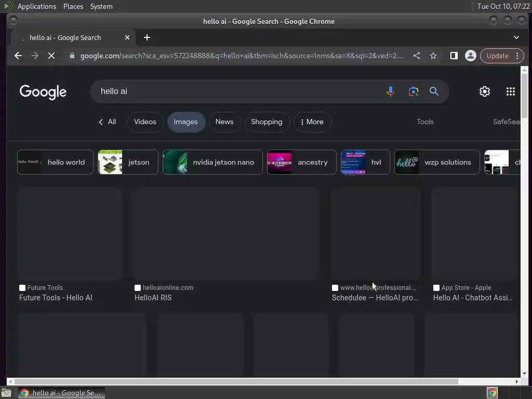The width and height of the screenshot is (532, 399).
Task: Switch to News results
Action: pyautogui.click(x=224, y=122)
